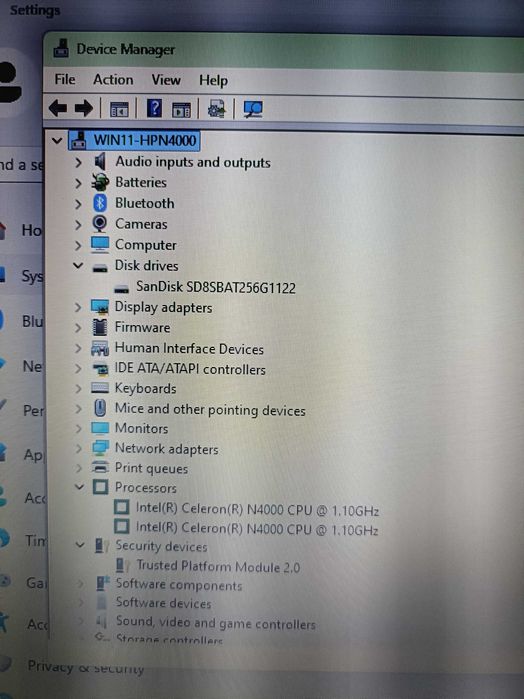Click the IDE ATA/ATAPI controllers icon
This screenshot has width=524, height=699.
coord(100,369)
